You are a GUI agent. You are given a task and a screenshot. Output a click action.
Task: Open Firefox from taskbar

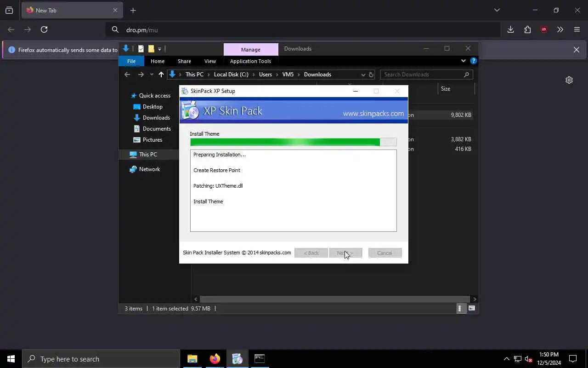click(215, 359)
